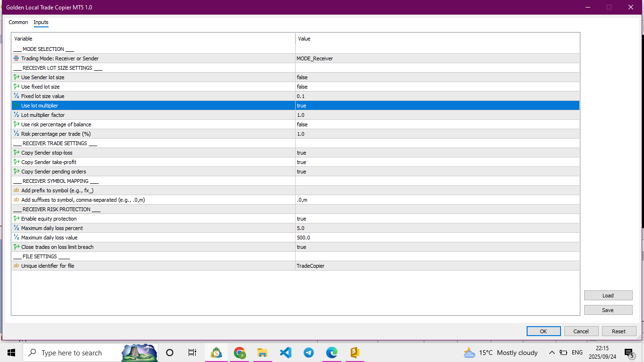
Task: Click the ENG language indicator
Action: click(577, 353)
